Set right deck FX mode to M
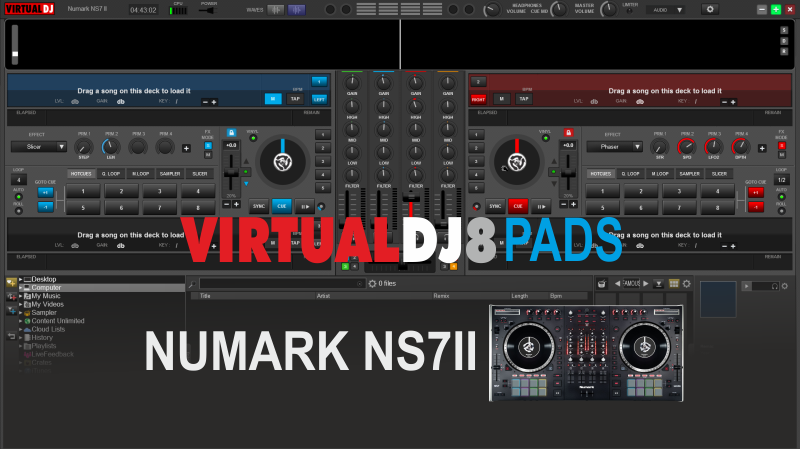800x449 pixels. tap(781, 155)
